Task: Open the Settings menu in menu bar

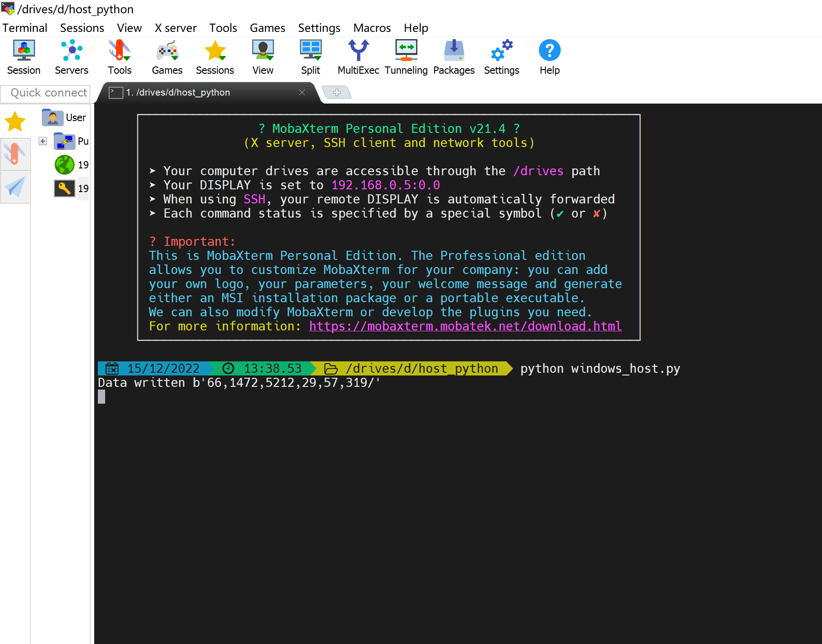Action: pos(319,28)
